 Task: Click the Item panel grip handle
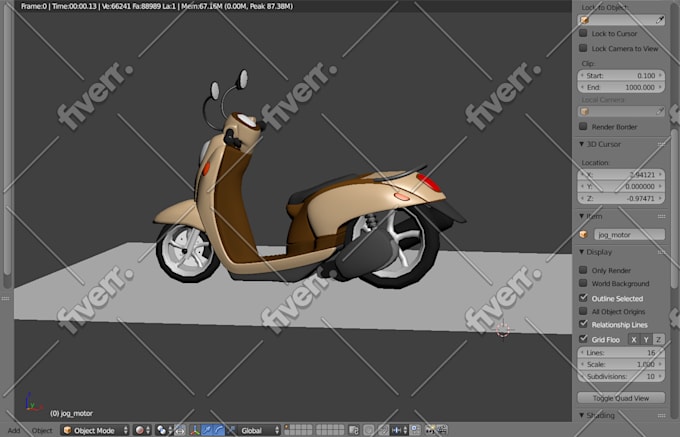[x=661, y=216]
